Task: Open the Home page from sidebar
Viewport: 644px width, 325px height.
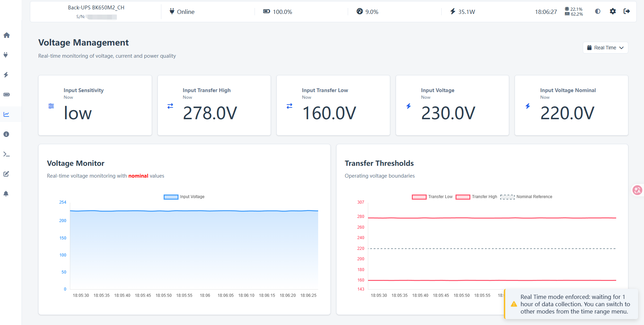Action: coord(6,35)
